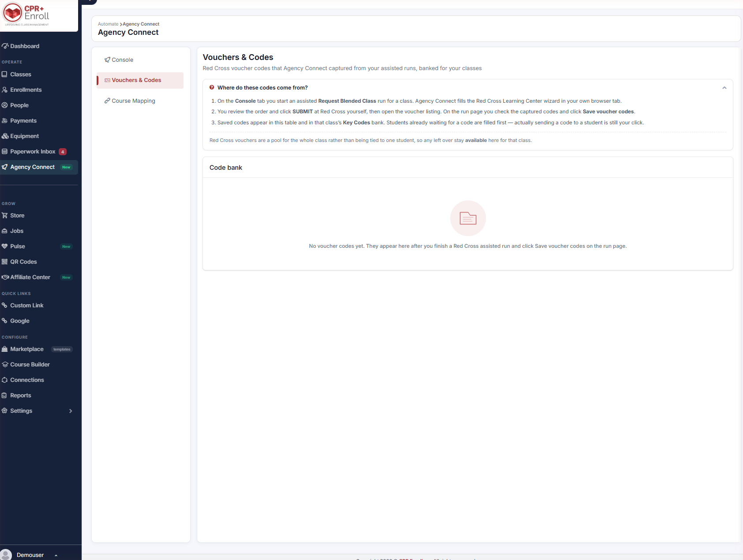The width and height of the screenshot is (743, 560).
Task: Click the Agency Connect rocket icon
Action: [4, 167]
